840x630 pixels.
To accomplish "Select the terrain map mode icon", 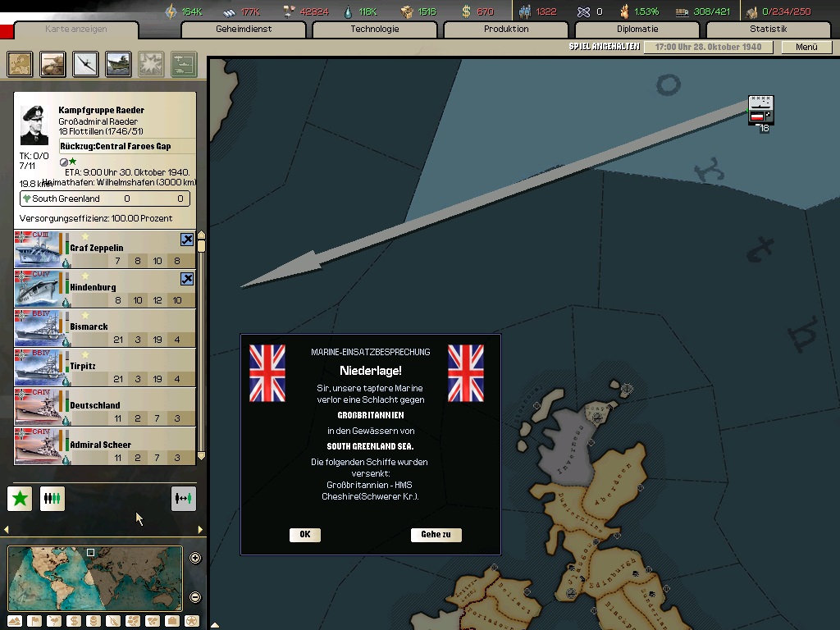I will [x=15, y=621].
